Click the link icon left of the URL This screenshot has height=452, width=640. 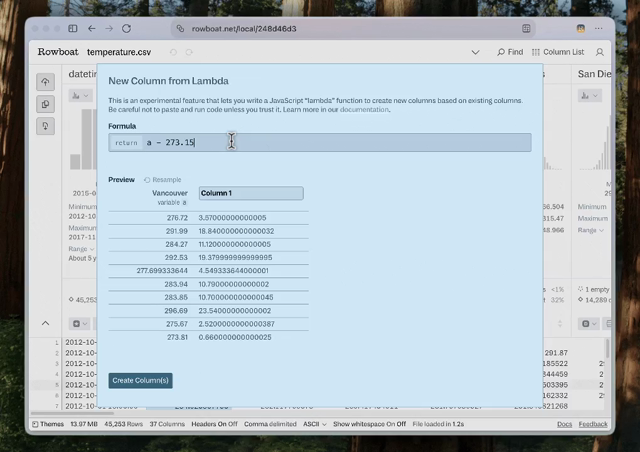click(x=180, y=29)
